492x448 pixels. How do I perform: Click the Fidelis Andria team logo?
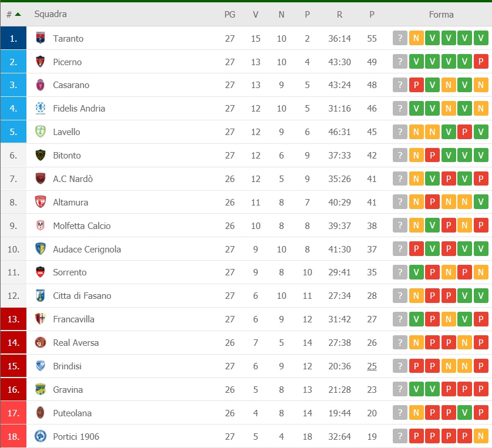(x=41, y=108)
